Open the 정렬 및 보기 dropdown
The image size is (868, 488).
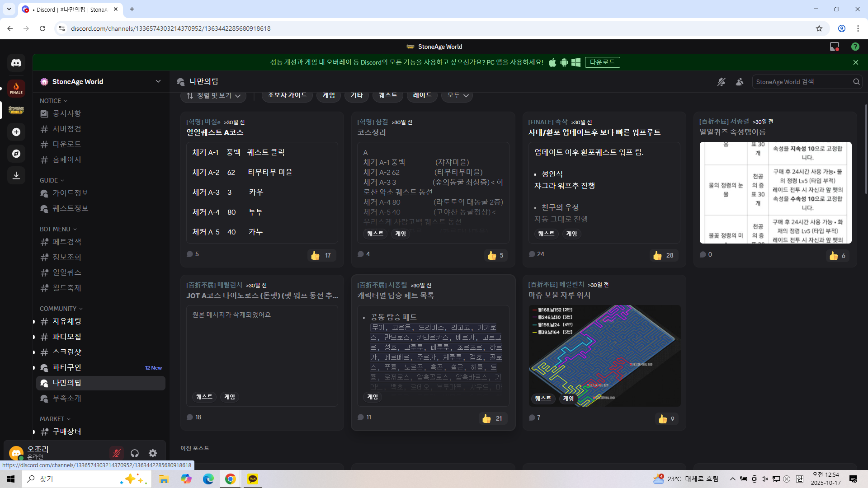tap(213, 95)
